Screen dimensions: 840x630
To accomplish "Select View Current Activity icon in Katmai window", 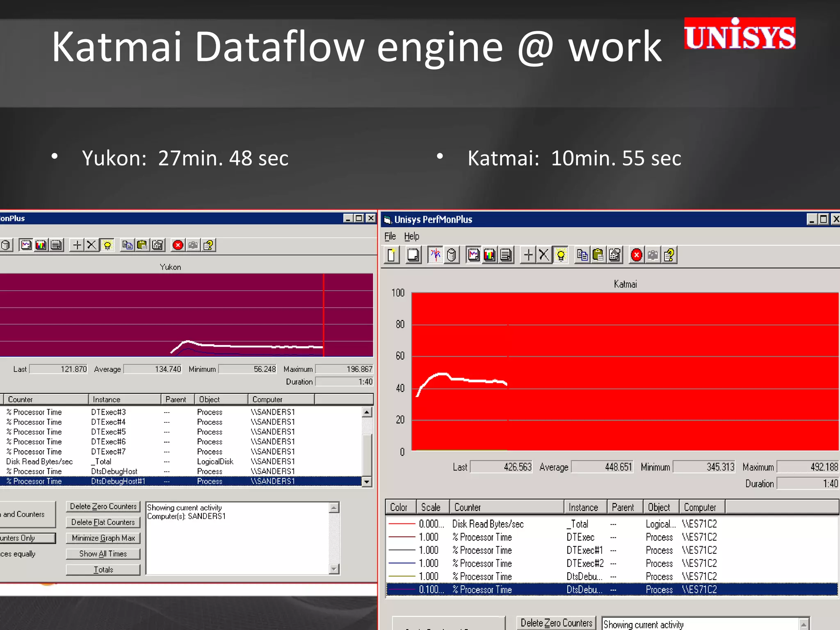I will [435, 255].
